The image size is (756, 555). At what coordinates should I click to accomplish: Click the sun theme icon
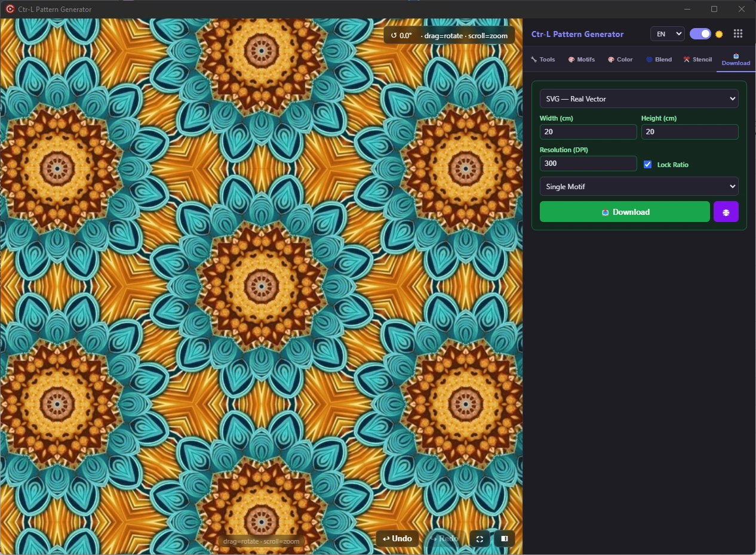click(719, 34)
